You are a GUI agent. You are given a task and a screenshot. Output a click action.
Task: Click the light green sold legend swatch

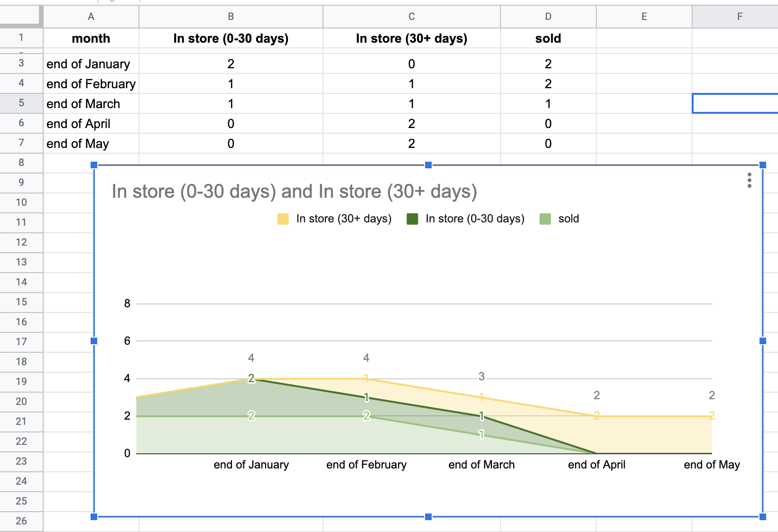click(x=545, y=219)
